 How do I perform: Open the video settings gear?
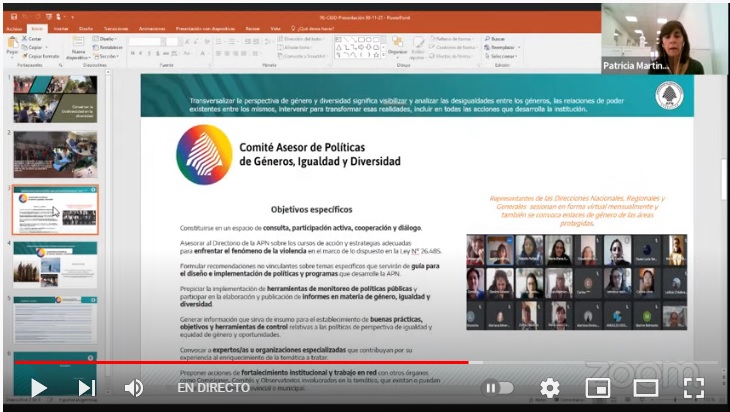tap(550, 388)
